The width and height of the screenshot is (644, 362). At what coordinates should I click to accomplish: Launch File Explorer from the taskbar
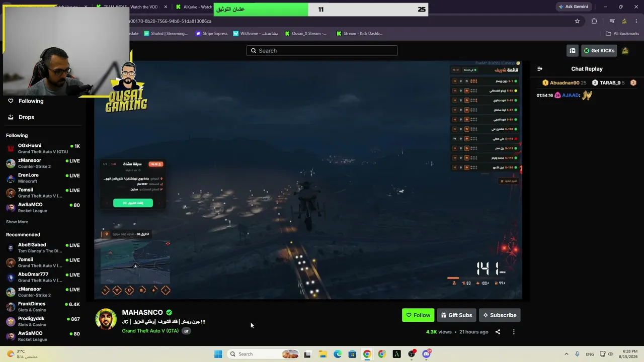(323, 354)
